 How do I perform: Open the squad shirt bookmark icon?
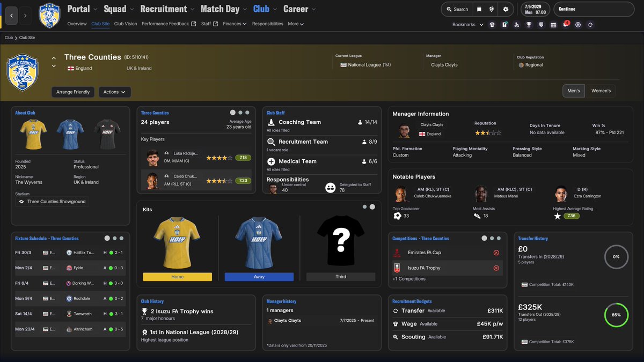[492, 25]
